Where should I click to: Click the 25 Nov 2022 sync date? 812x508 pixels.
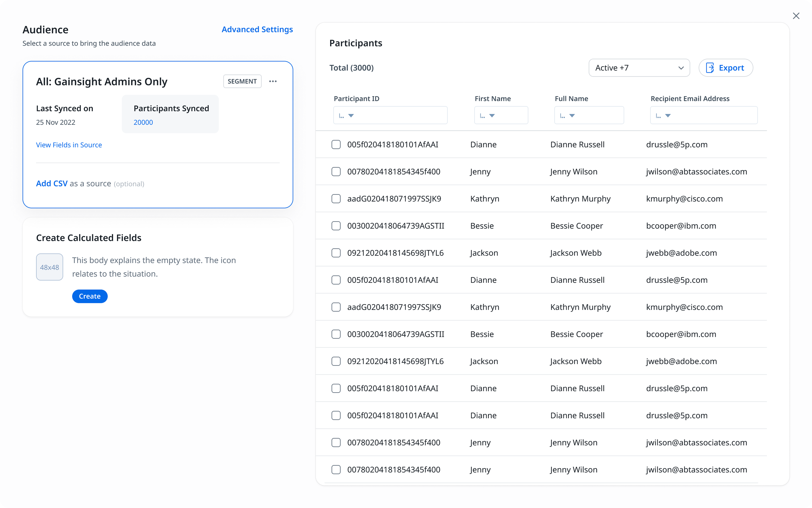56,122
